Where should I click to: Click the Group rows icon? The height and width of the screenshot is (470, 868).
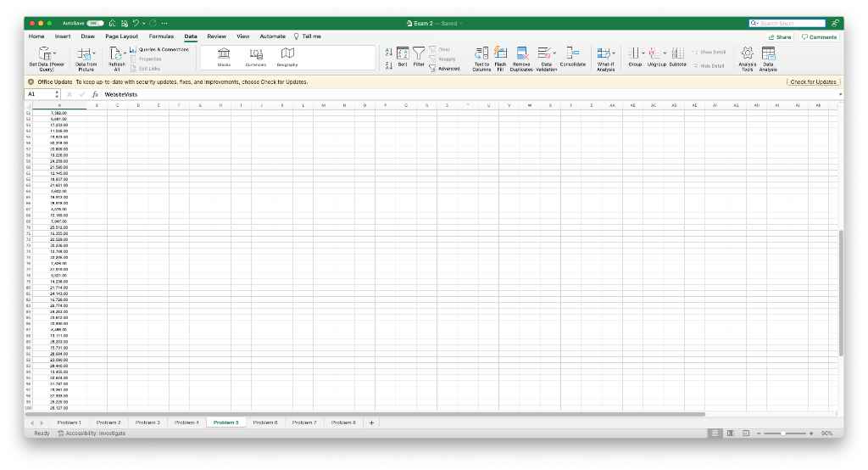click(x=633, y=53)
